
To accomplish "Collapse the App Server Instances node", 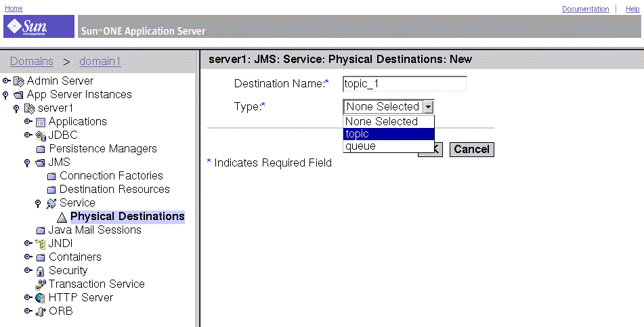I will tap(5, 95).
